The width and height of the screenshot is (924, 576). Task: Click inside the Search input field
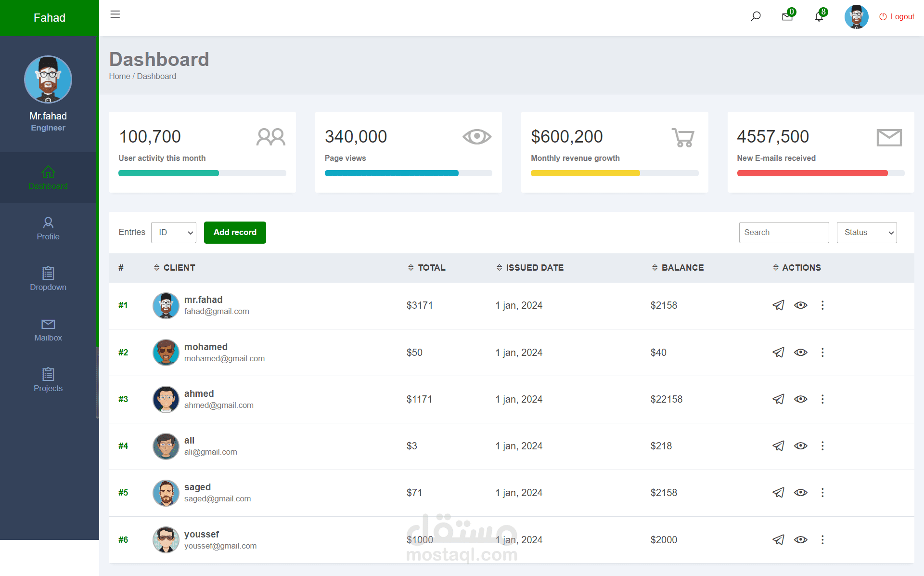click(x=783, y=232)
